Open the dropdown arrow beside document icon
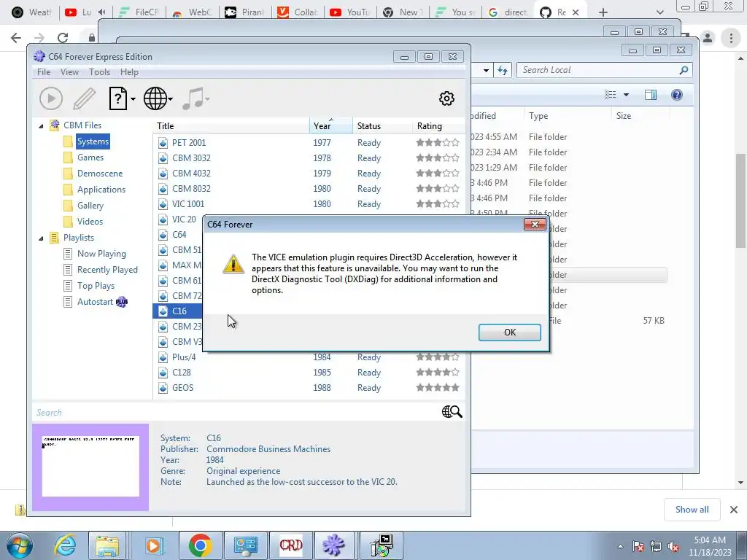Image resolution: width=747 pixels, height=560 pixels. (133, 99)
